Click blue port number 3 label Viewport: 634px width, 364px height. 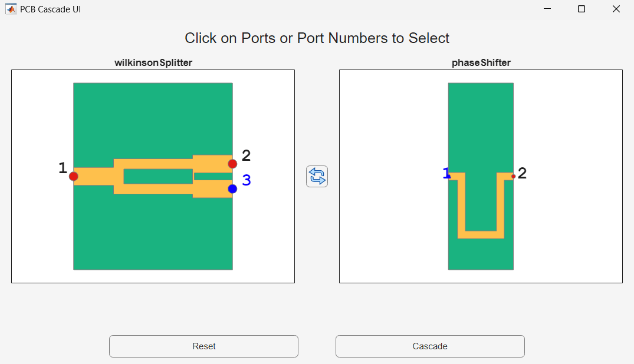247,181
